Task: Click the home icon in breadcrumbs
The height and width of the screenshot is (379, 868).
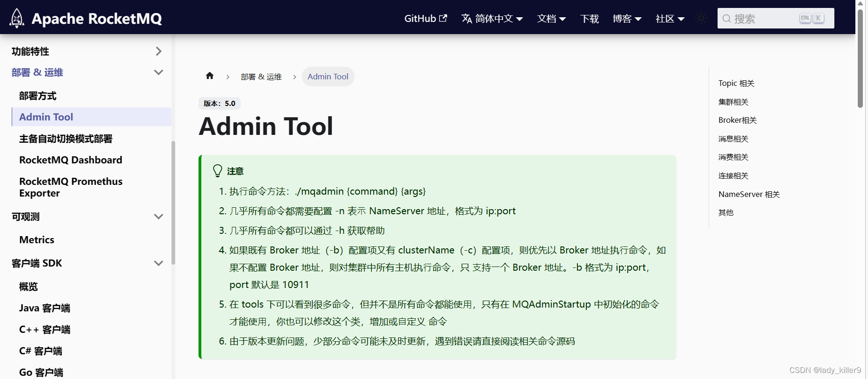Action: click(210, 76)
